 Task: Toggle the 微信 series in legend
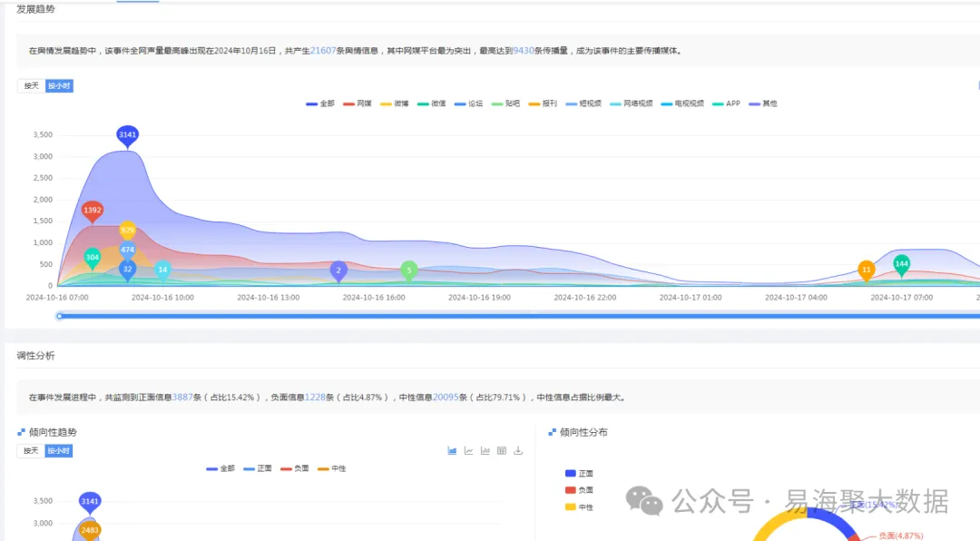point(431,103)
